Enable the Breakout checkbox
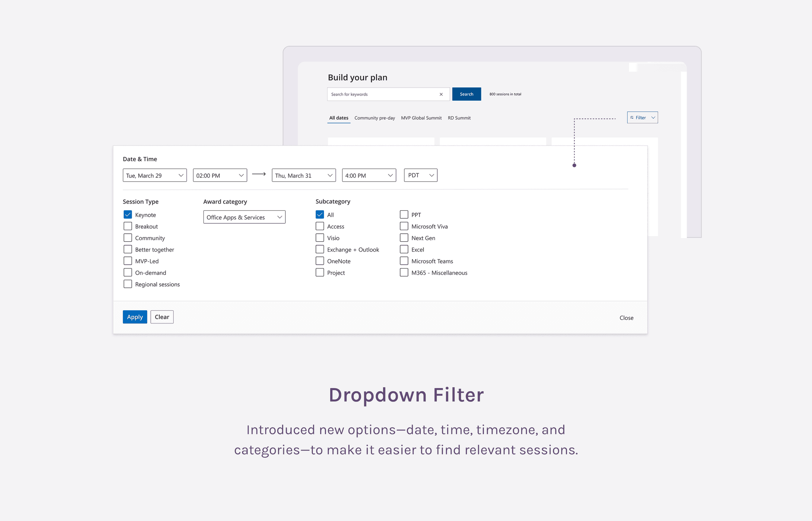 click(x=128, y=226)
